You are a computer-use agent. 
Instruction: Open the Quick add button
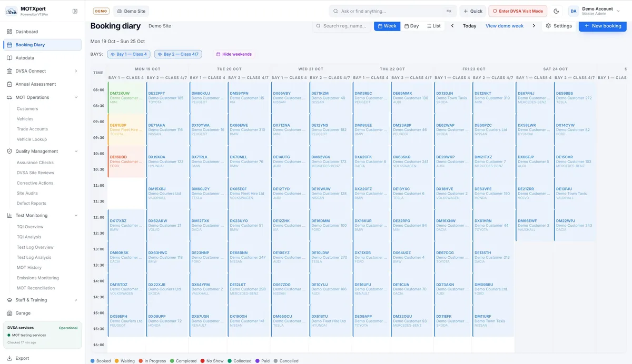473,11
